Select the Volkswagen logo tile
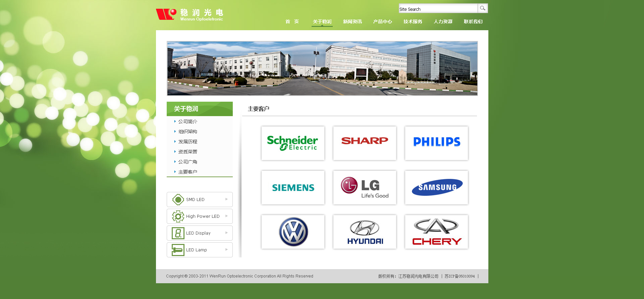The image size is (644, 299). 293,232
